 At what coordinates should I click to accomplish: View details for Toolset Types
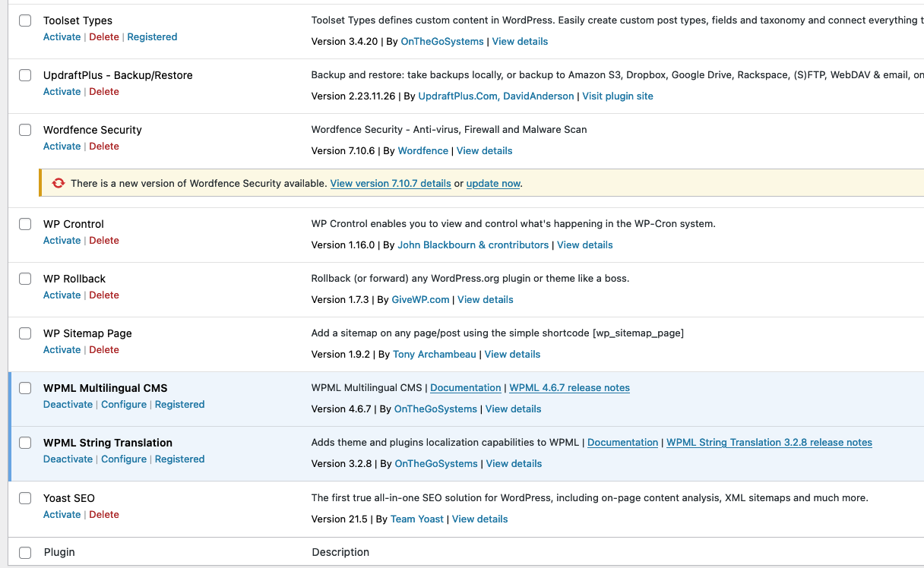520,41
